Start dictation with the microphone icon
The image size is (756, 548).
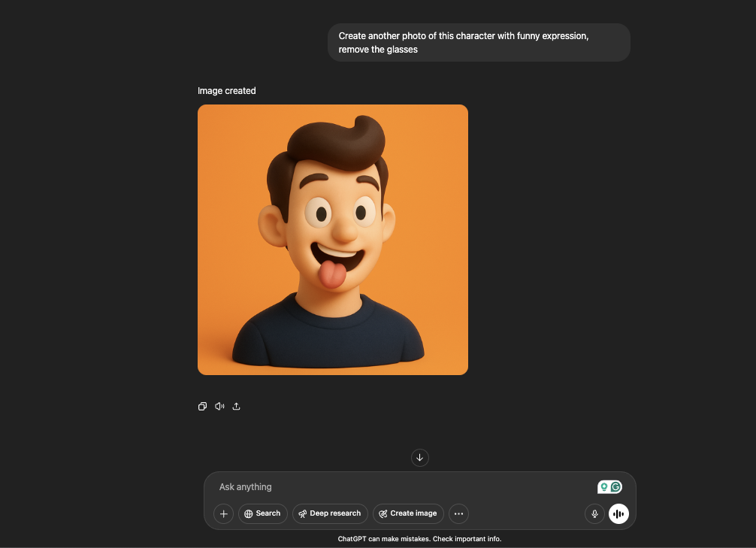coord(594,514)
